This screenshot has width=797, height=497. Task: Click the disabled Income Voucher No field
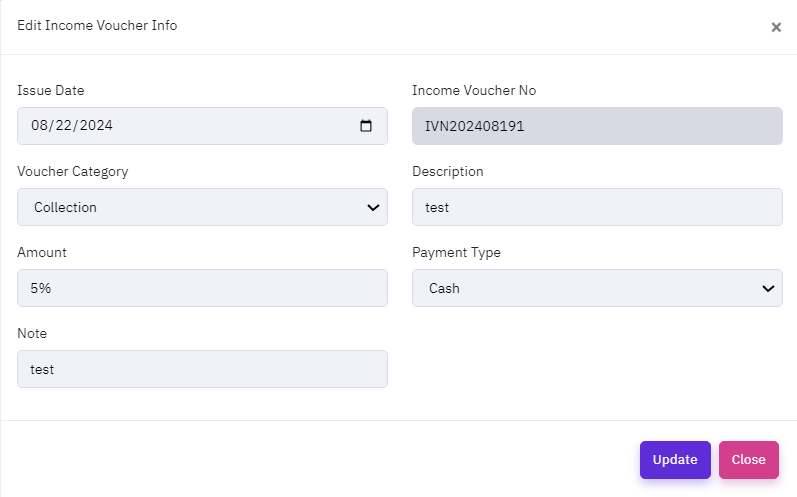[x=597, y=126]
